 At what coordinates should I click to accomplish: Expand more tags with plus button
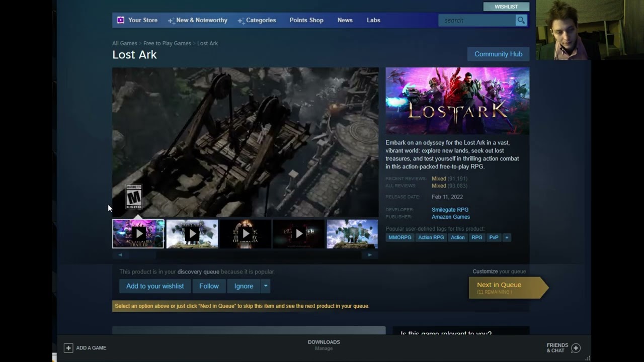click(507, 237)
